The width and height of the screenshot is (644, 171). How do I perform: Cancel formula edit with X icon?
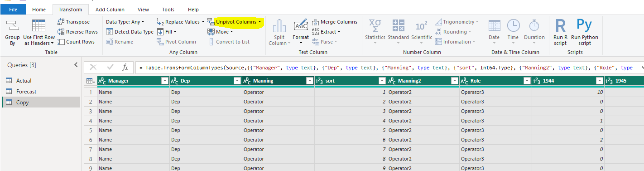[x=93, y=67]
